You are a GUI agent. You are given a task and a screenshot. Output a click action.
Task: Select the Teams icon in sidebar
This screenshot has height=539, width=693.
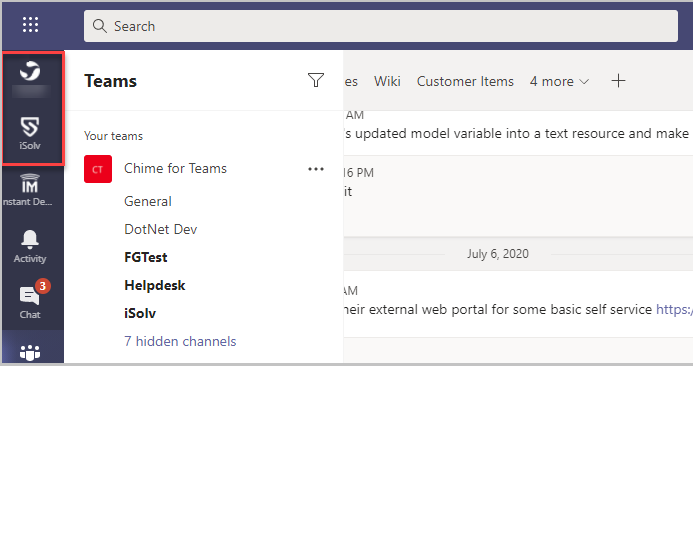(x=30, y=353)
